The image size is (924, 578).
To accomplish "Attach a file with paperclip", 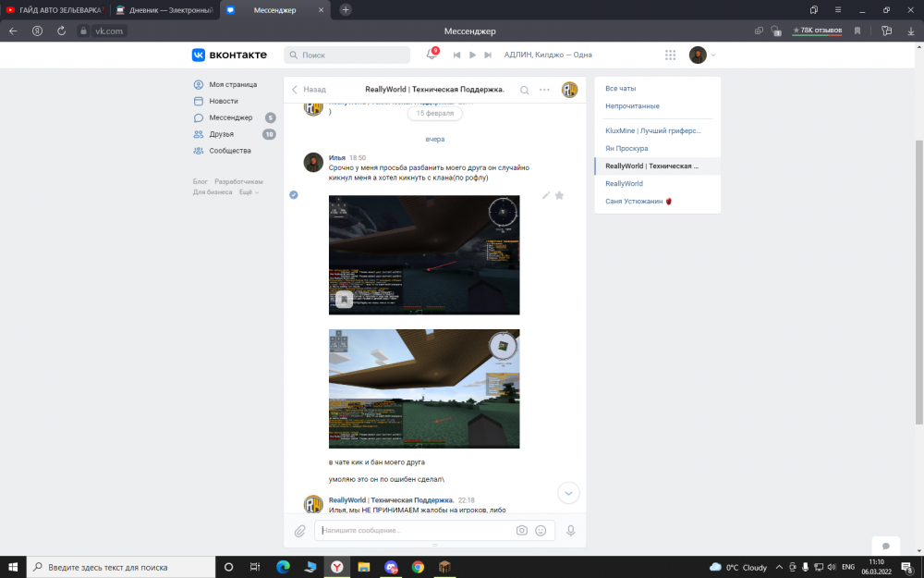I will (x=299, y=531).
